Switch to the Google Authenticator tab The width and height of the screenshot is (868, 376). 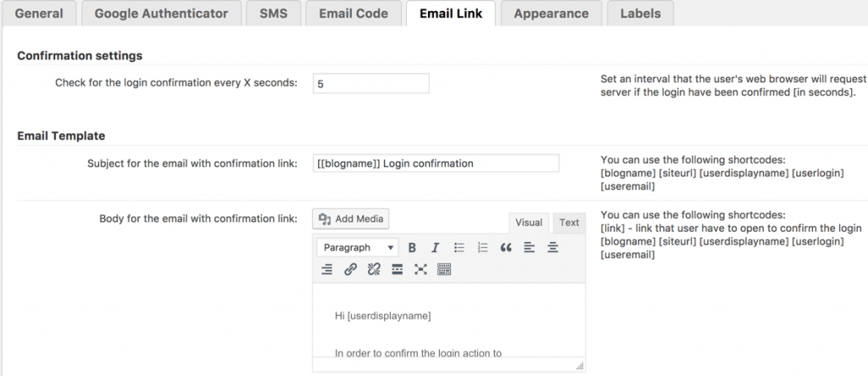(161, 14)
